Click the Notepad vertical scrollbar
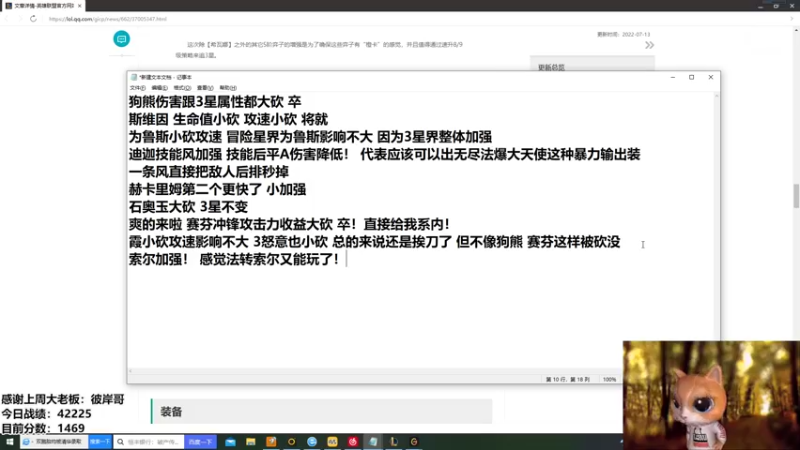This screenshot has width=800, height=450. tap(717, 231)
